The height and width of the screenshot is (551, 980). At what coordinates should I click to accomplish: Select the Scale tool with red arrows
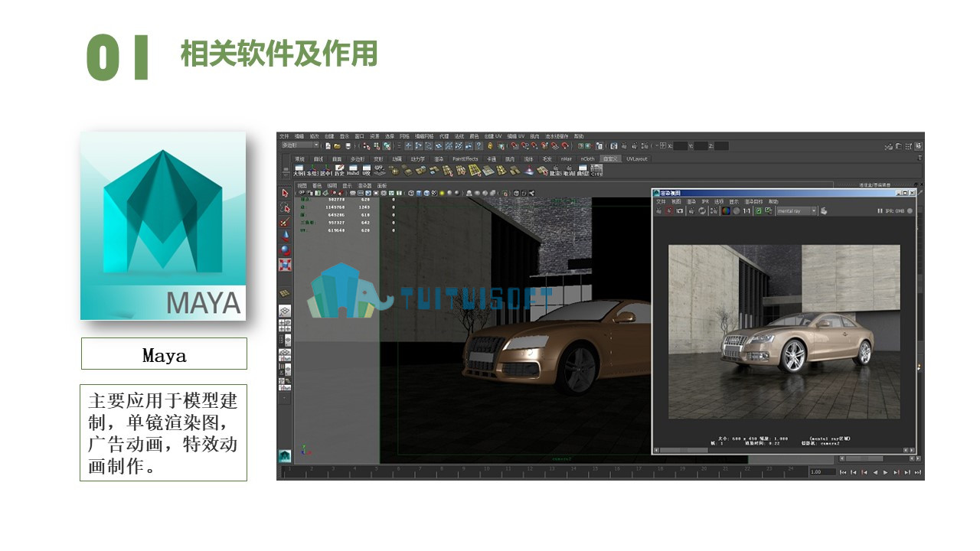click(x=285, y=265)
